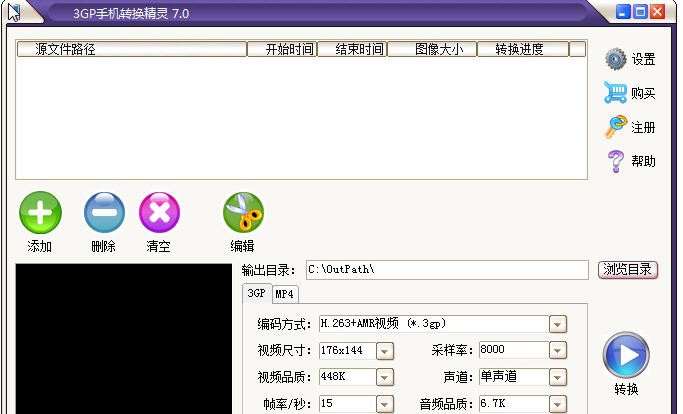The image size is (683, 414).
Task: Click the 删除 delete label text
Action: coord(104,246)
